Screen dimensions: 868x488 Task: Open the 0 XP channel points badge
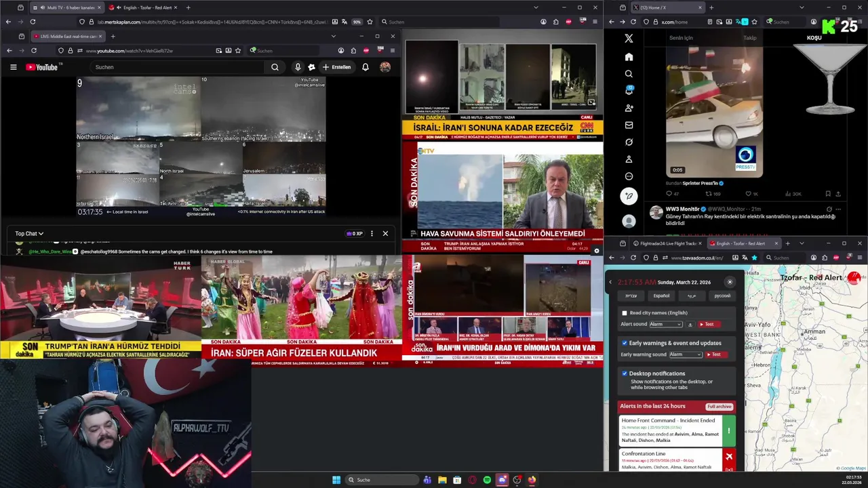point(355,234)
